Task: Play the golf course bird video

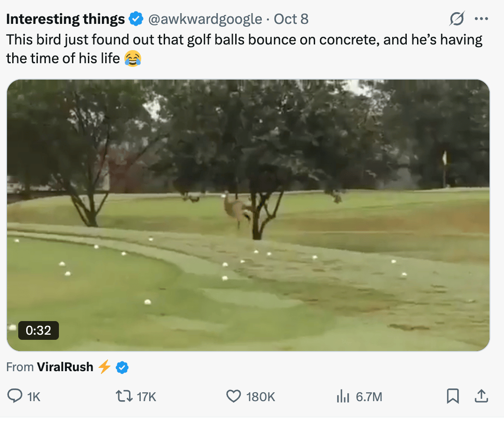Action: click(x=248, y=215)
